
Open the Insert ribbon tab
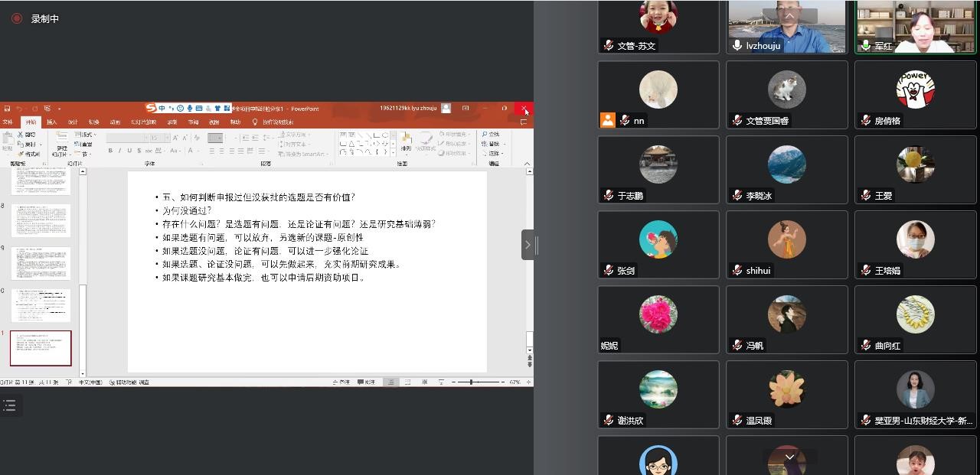click(51, 122)
